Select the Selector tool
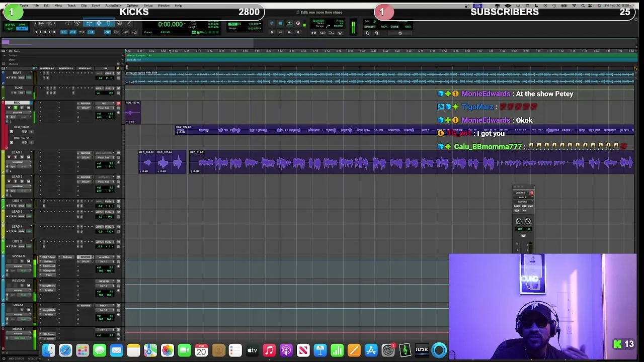This screenshot has width=644, height=362. point(99,24)
